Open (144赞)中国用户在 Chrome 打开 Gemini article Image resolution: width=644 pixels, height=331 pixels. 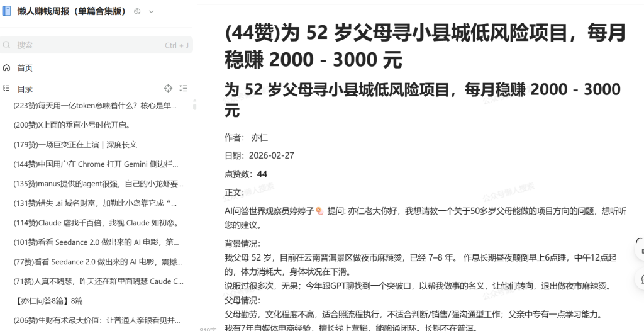point(96,164)
